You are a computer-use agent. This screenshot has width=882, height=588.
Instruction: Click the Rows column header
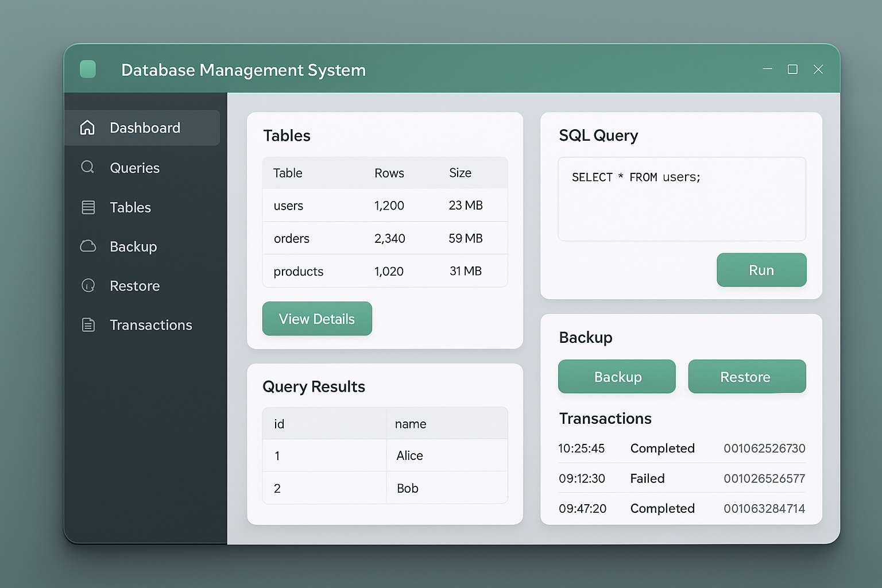pos(389,173)
